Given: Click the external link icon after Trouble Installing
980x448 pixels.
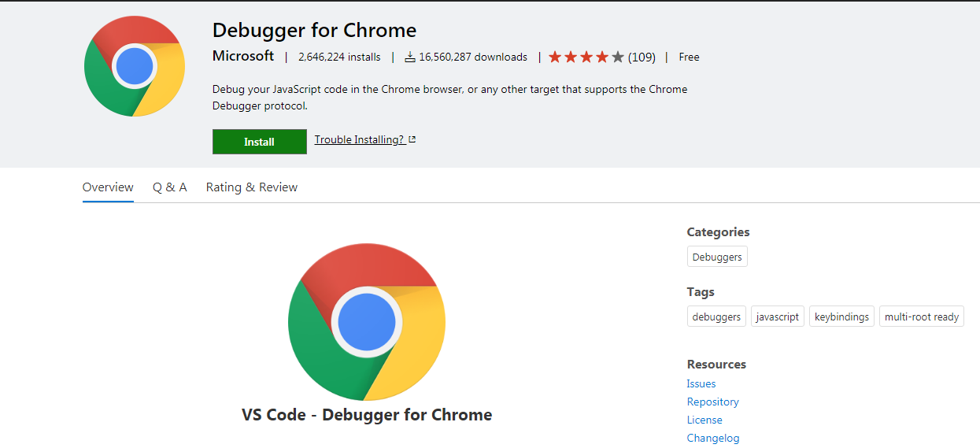Looking at the screenshot, I should click(x=412, y=139).
